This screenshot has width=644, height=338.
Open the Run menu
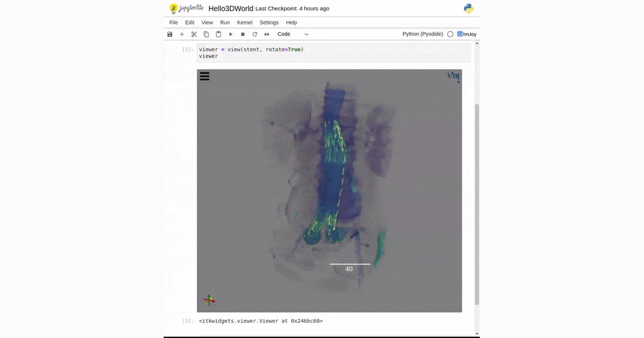(225, 23)
